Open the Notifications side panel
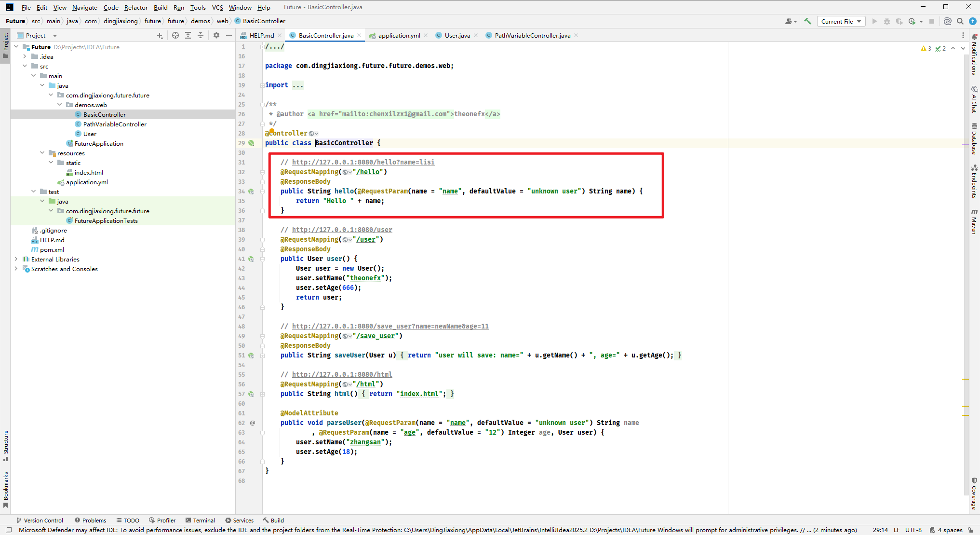 974,54
